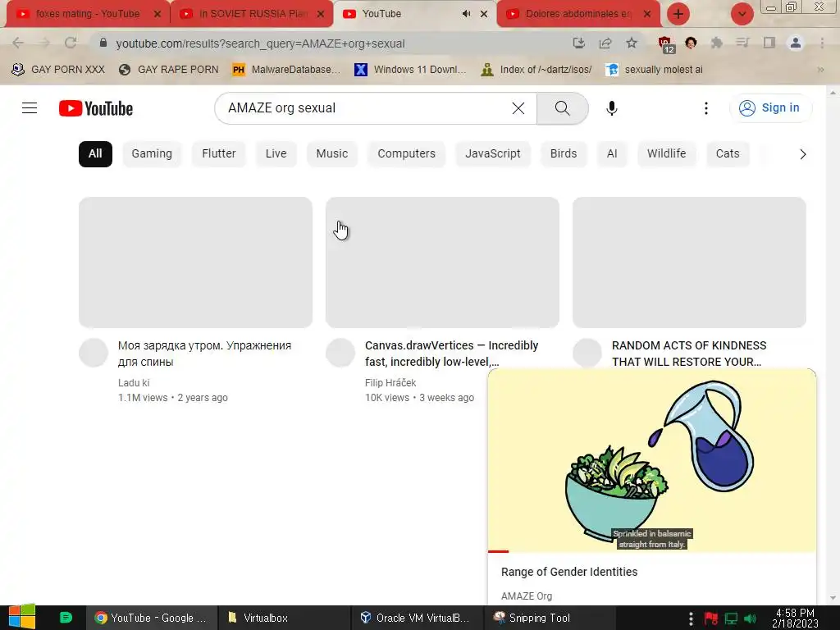This screenshot has width=840, height=630.
Task: Switch to Virtualbox folder in taskbar
Action: (284, 619)
